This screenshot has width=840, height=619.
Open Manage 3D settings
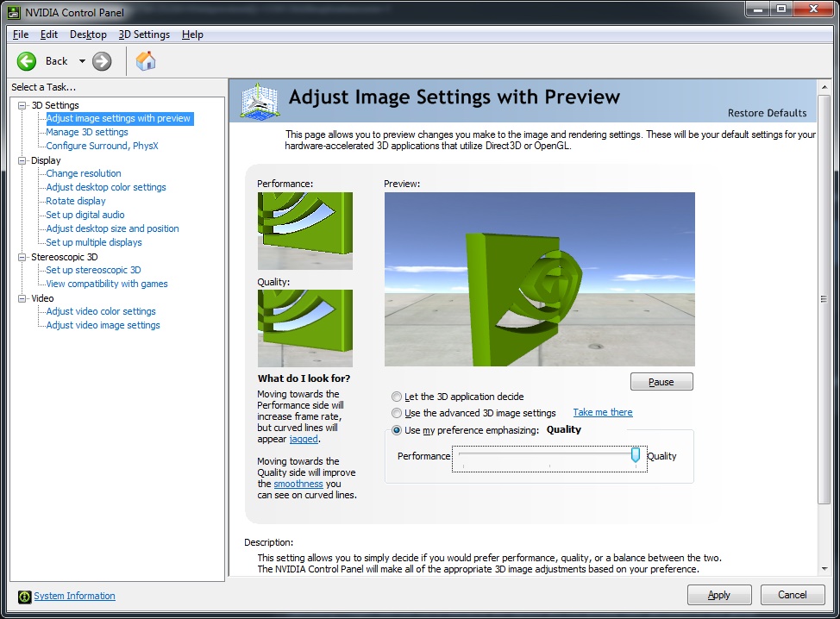click(x=87, y=132)
